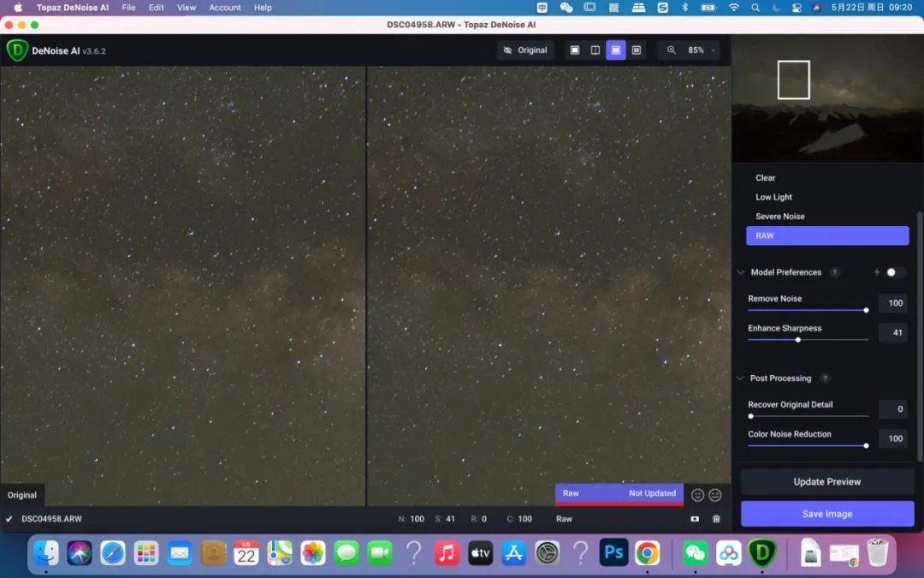
Task: Click the settings panel scrollbar
Action: pyautogui.click(x=920, y=337)
